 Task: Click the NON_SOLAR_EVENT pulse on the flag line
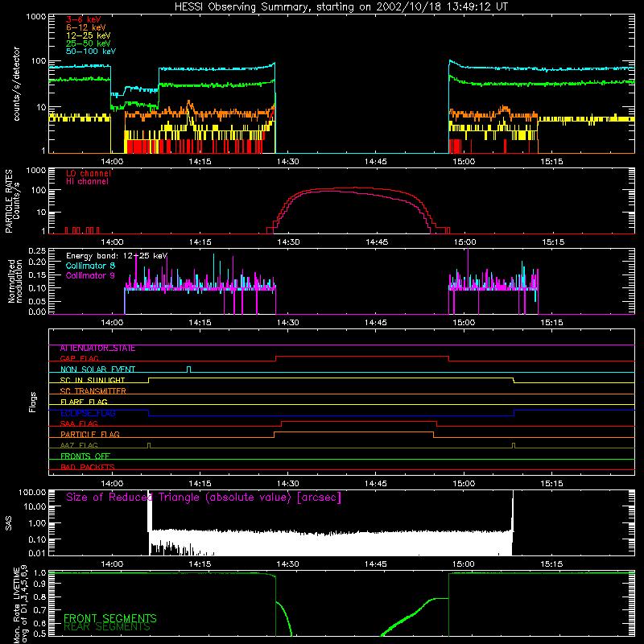click(x=188, y=369)
